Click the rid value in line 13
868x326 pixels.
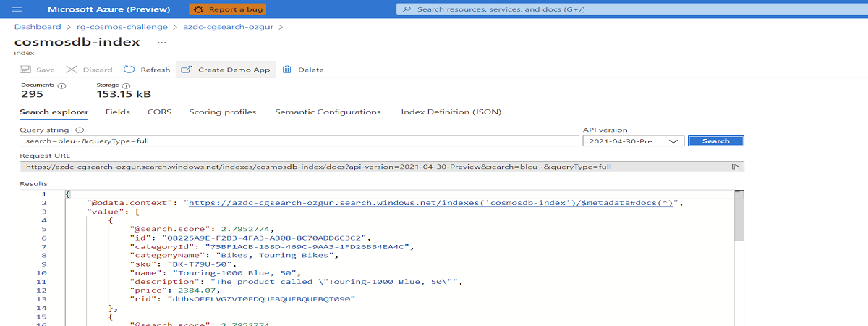[x=261, y=298]
